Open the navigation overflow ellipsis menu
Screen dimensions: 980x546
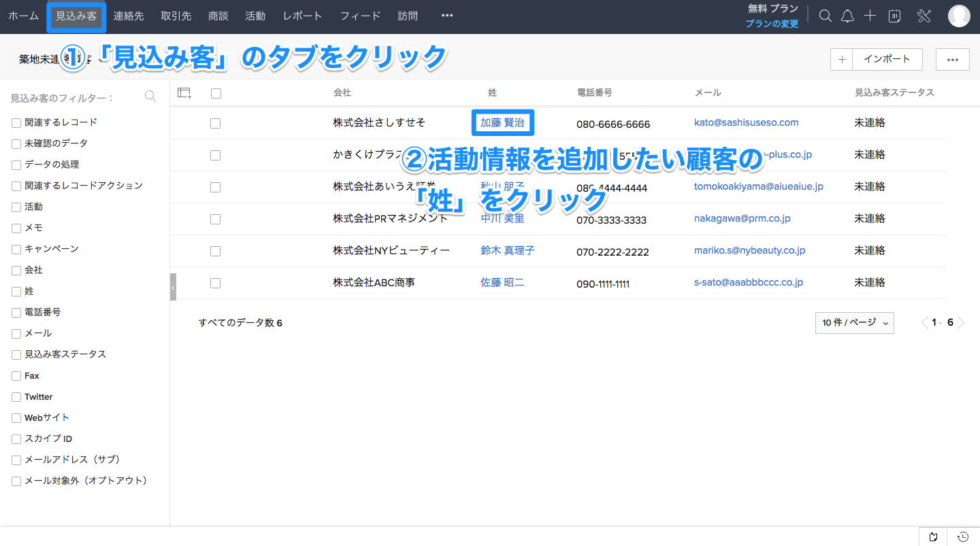coord(447,16)
